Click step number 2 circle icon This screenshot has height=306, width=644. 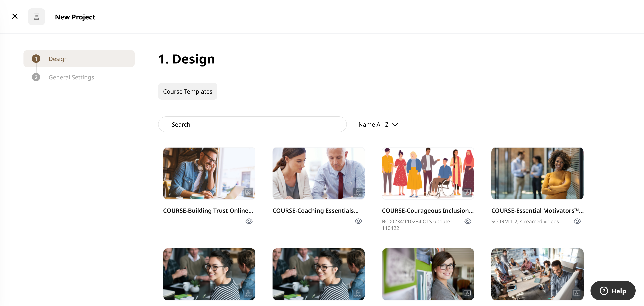pyautogui.click(x=36, y=77)
